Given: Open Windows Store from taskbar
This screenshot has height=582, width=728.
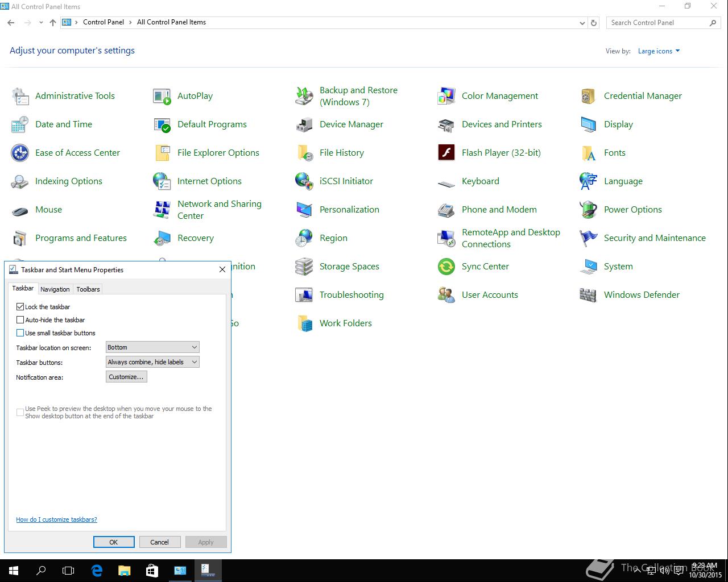Looking at the screenshot, I should 152,571.
